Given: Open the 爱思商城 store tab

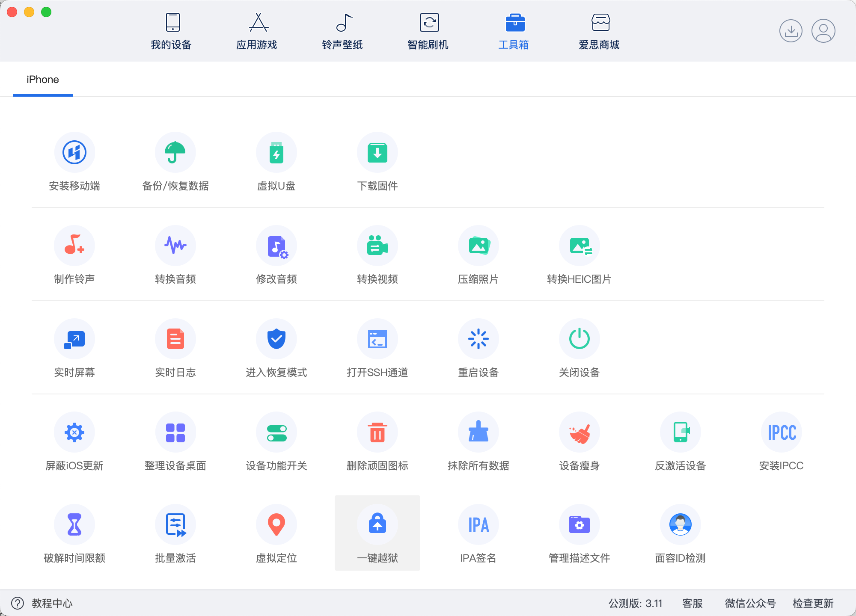Looking at the screenshot, I should coord(599,32).
